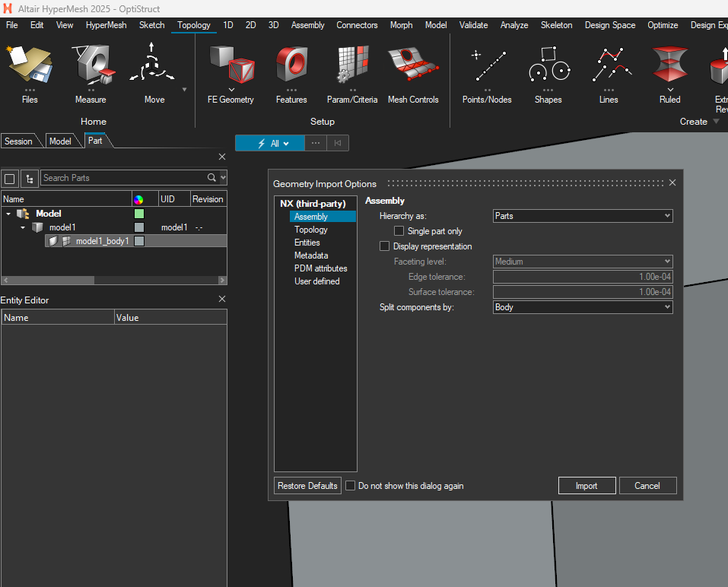Toggle the Display representation checkbox
This screenshot has width=728, height=587.
384,246
